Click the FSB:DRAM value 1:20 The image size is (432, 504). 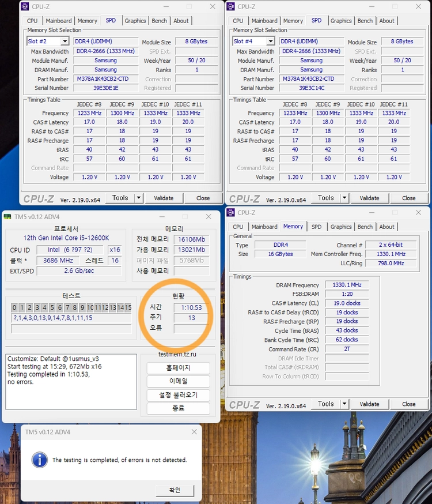347,294
